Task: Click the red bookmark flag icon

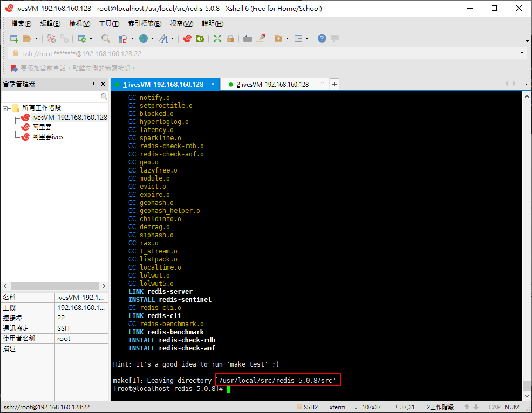Action: tap(14, 68)
